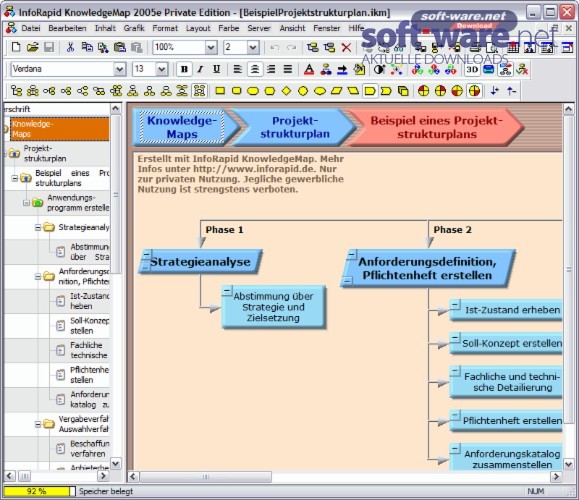
Task: Open the font size 13 dropdown
Action: 162,69
